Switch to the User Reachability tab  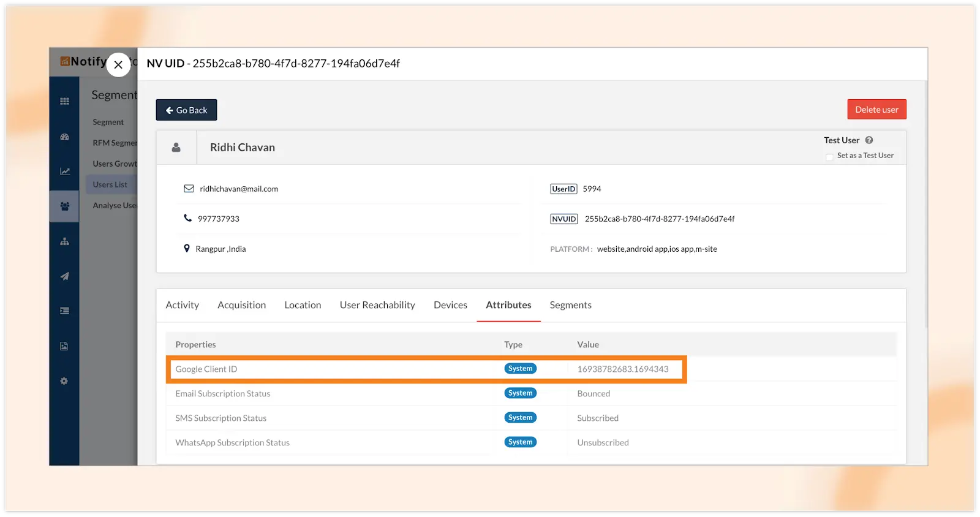pos(377,305)
